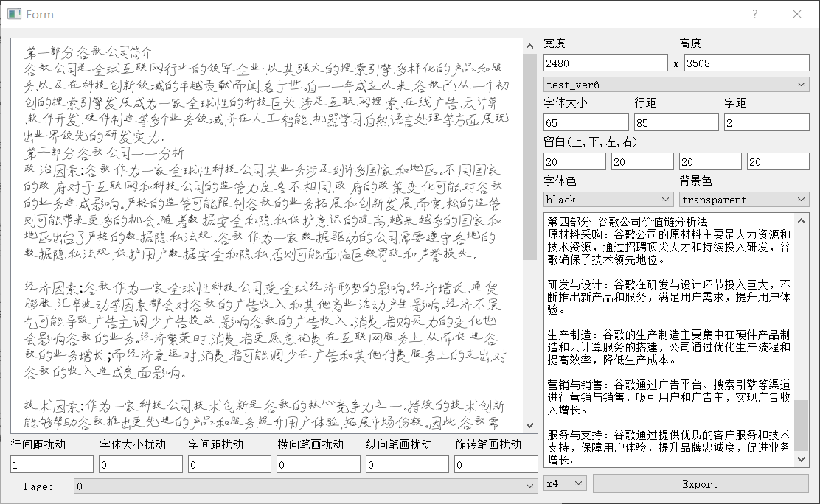
Task: Click the Export button
Action: point(699,483)
